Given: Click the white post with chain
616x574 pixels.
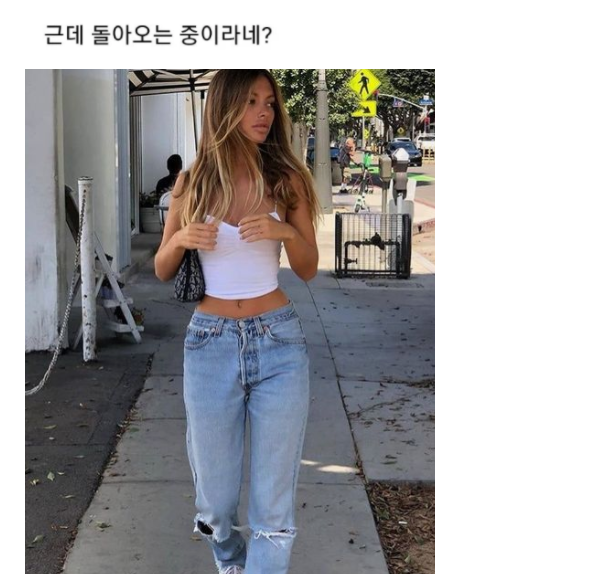Looking at the screenshot, I should (x=87, y=269).
